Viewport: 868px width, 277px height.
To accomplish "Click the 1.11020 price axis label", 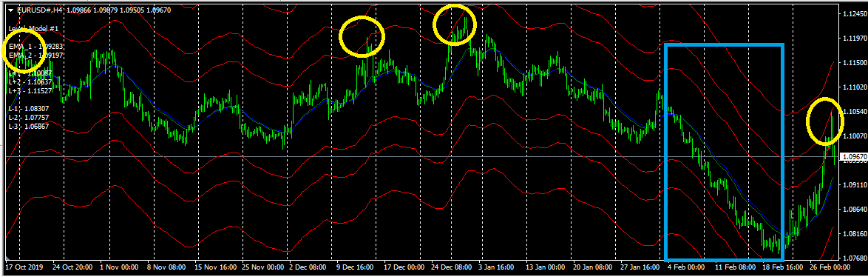I will coord(854,87).
